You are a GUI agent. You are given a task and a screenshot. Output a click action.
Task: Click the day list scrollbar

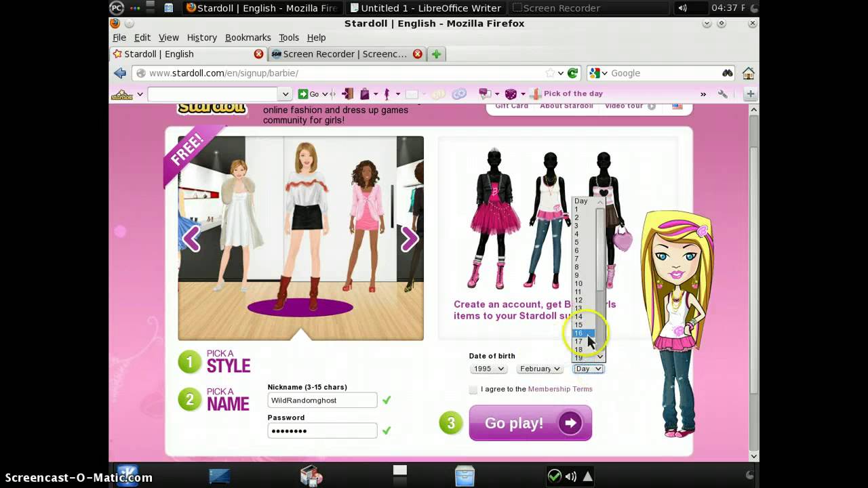coord(600,279)
